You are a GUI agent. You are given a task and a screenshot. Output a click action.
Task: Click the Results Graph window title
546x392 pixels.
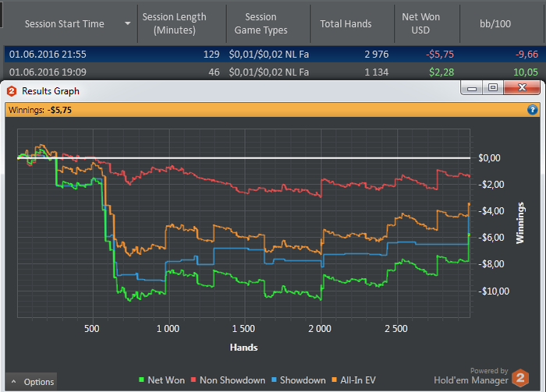coord(51,91)
